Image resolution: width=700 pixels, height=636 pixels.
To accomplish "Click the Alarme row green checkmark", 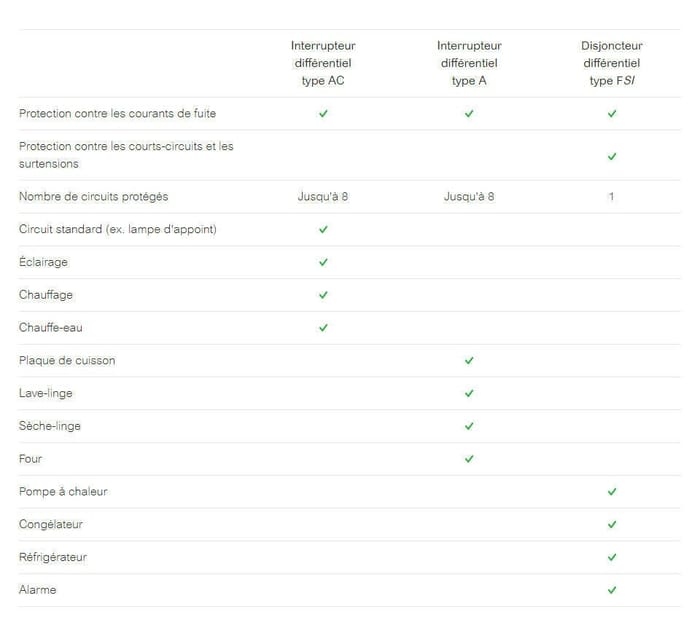I will pos(612,590).
